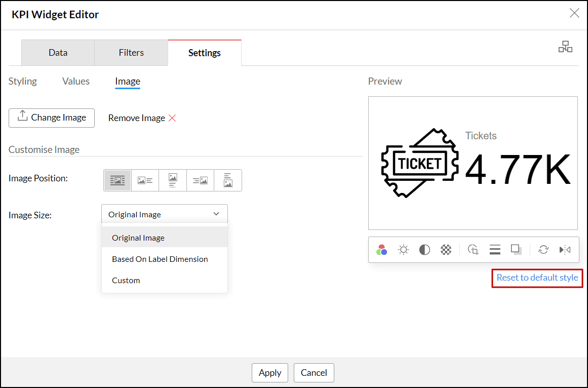
Task: Open the image color adjustment tool
Action: click(382, 250)
